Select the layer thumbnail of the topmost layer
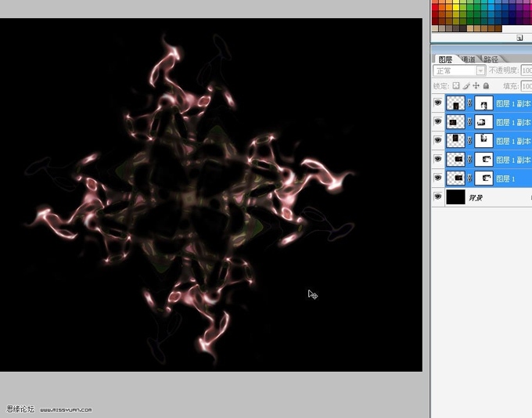Viewport: 532px width, 418px height. 455,103
